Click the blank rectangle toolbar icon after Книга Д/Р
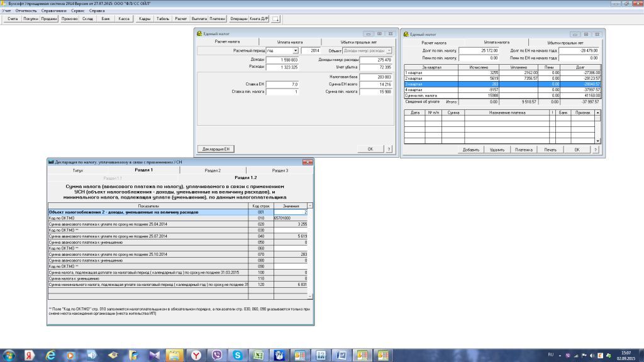This screenshot has height=362, width=644. pos(275,19)
